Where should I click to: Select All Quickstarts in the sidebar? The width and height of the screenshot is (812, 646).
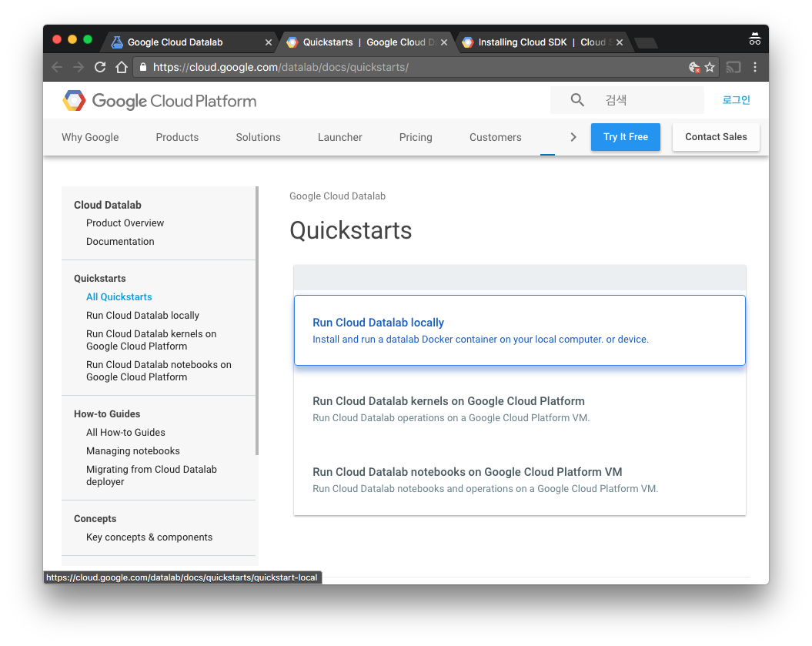click(119, 296)
